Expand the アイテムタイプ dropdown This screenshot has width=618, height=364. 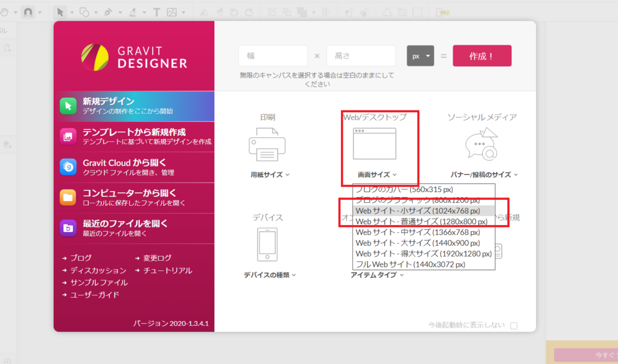[x=377, y=275]
